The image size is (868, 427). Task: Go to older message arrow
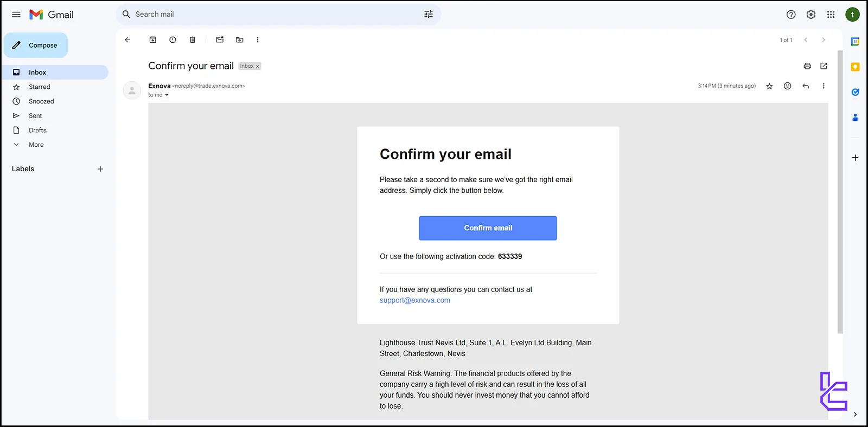[x=824, y=40]
